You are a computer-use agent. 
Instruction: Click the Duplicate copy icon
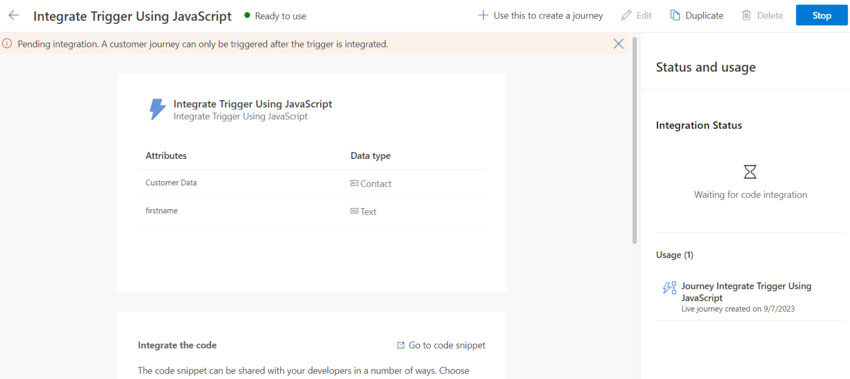pos(675,16)
